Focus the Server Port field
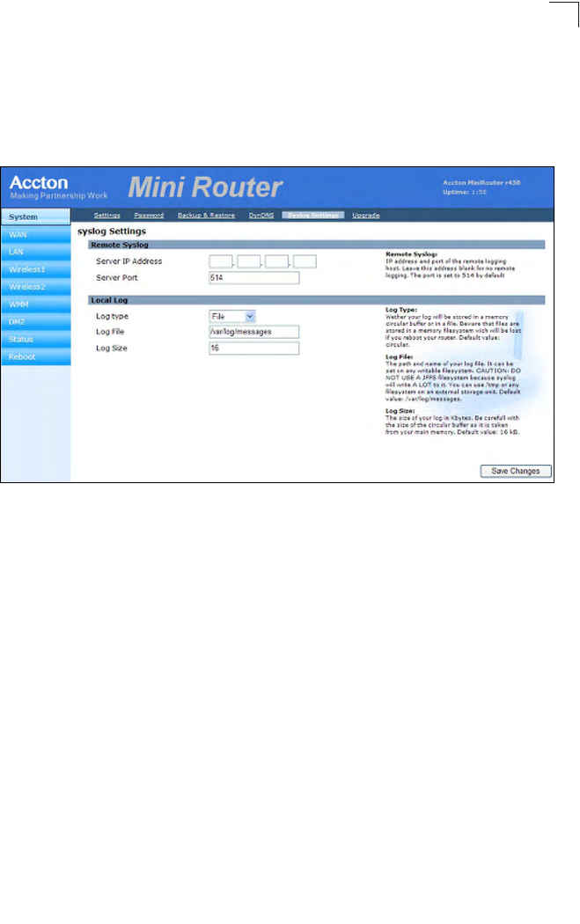The height and width of the screenshot is (924, 580). (x=254, y=277)
